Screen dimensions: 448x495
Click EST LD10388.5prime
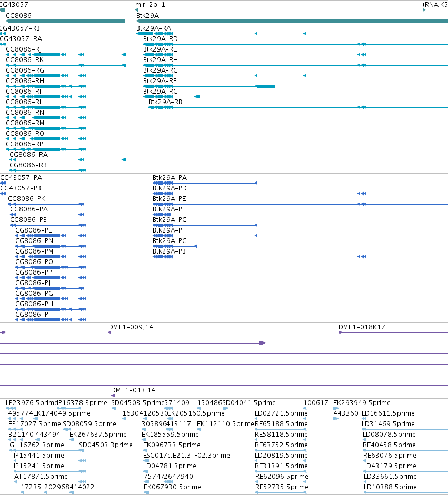tap(390, 487)
